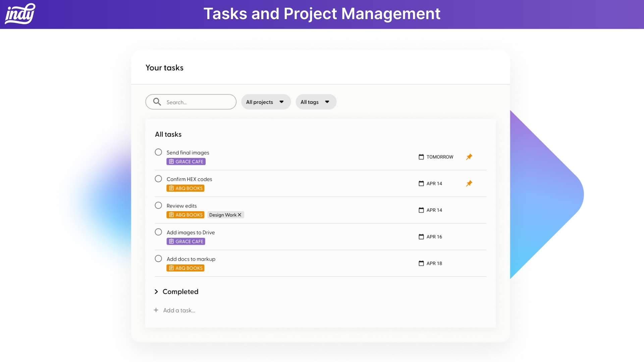
Task: Click the Add a task link
Action: coord(179,310)
